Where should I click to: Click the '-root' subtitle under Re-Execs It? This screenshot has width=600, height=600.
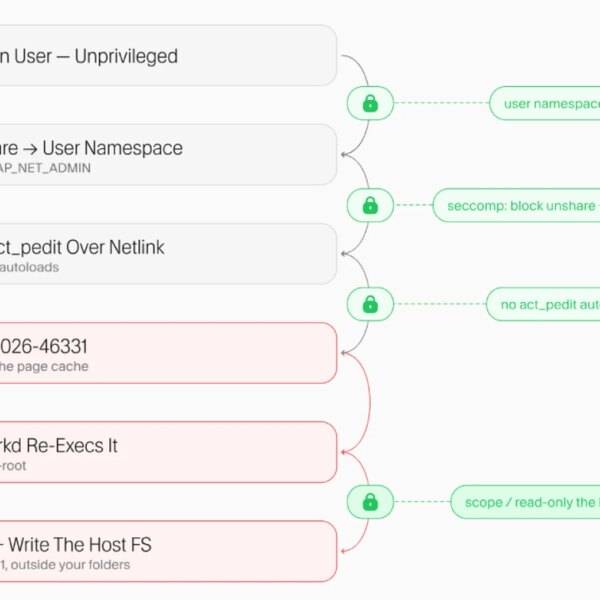(x=13, y=466)
